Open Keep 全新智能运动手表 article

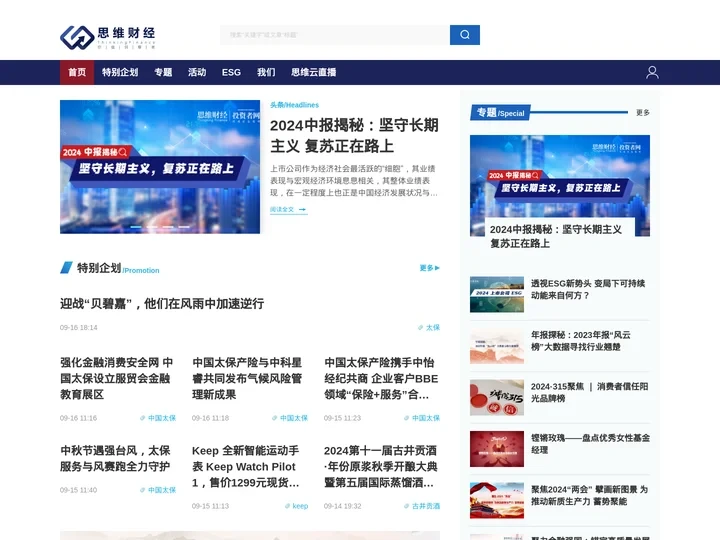(246, 467)
